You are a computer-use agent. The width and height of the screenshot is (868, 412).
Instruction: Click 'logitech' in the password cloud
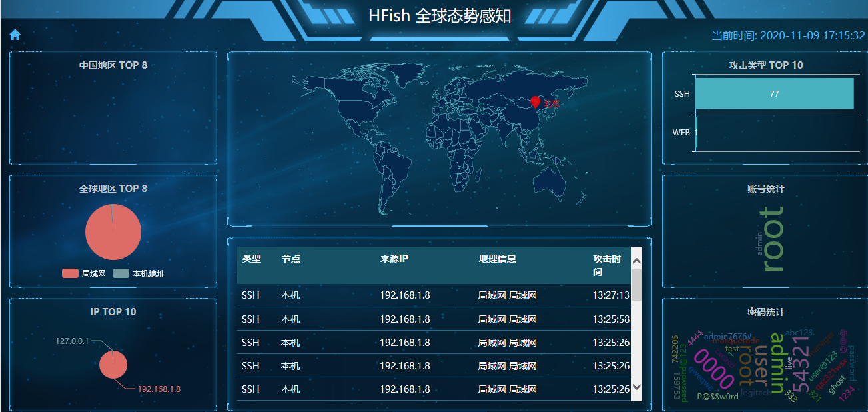[756, 393]
